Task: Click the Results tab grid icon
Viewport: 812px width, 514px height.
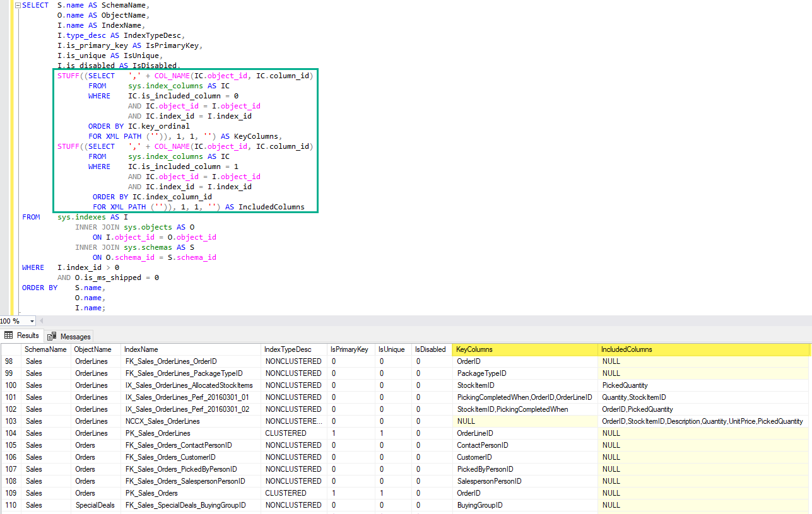Action: [9, 336]
